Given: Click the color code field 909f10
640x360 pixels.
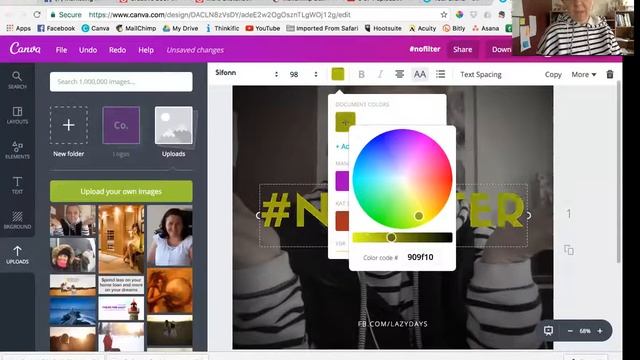Looking at the screenshot, I should click(420, 257).
